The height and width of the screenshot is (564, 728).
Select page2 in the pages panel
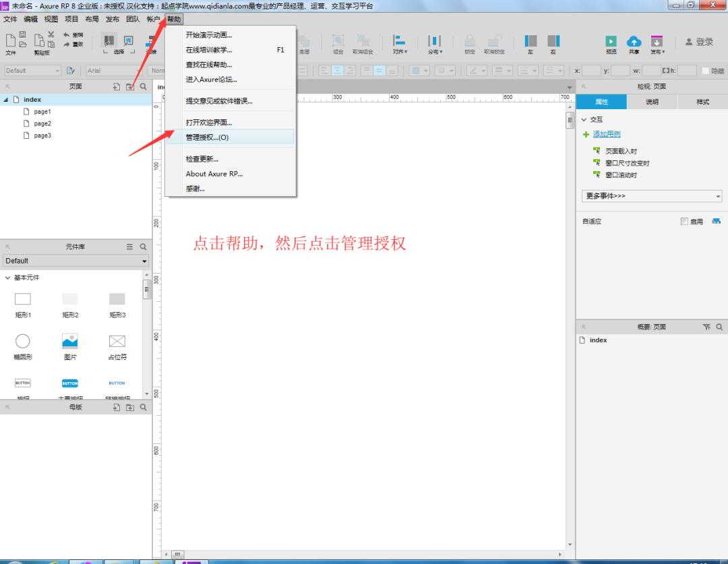(42, 123)
